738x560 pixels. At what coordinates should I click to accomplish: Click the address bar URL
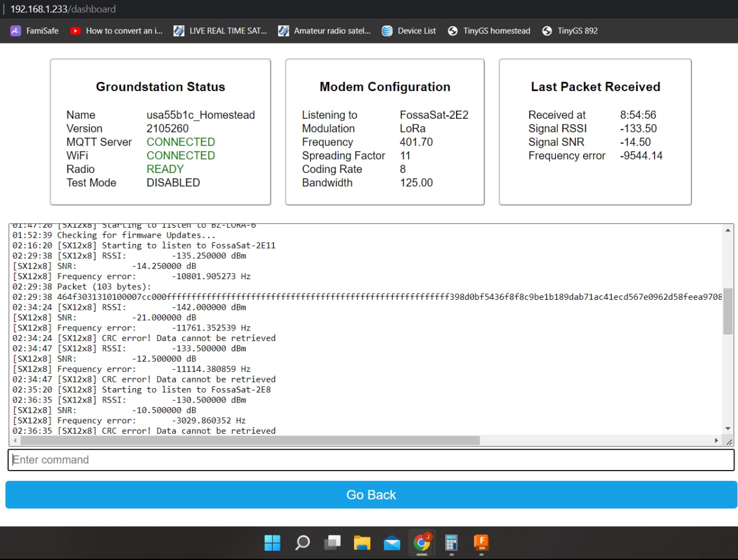63,9
